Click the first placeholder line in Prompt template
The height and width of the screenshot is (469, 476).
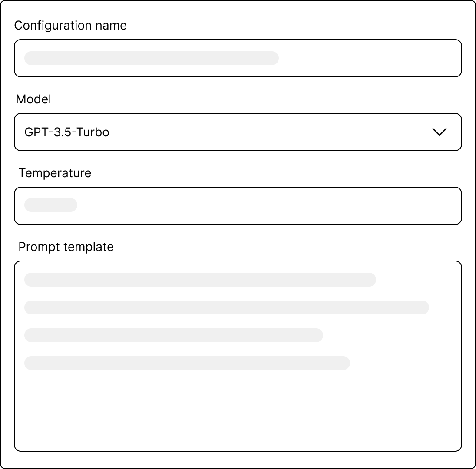point(200,280)
